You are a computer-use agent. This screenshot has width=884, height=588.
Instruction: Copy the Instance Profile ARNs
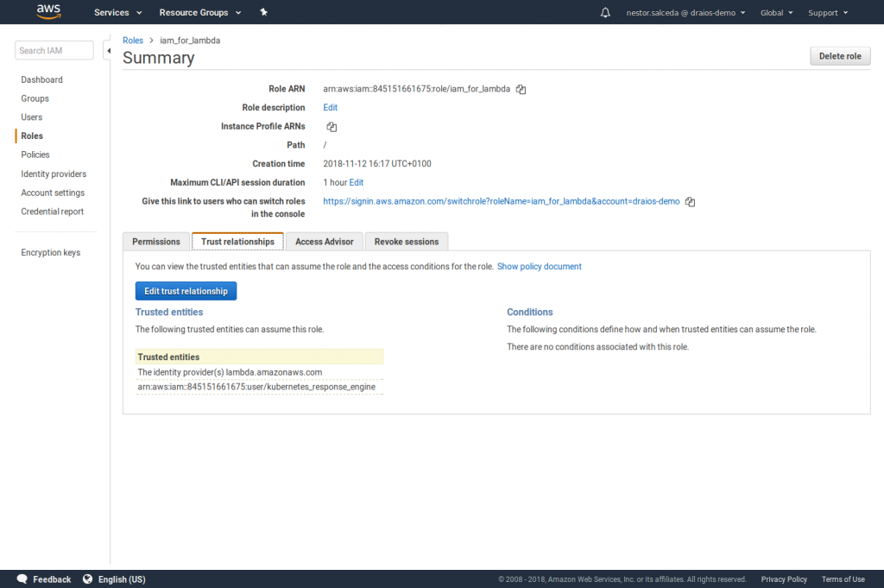tap(331, 126)
